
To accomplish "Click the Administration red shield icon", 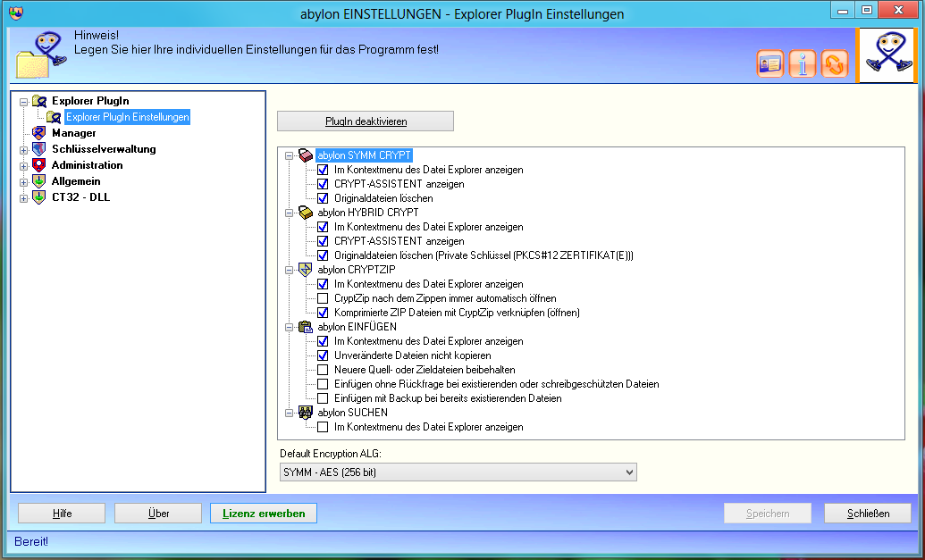I will (39, 165).
